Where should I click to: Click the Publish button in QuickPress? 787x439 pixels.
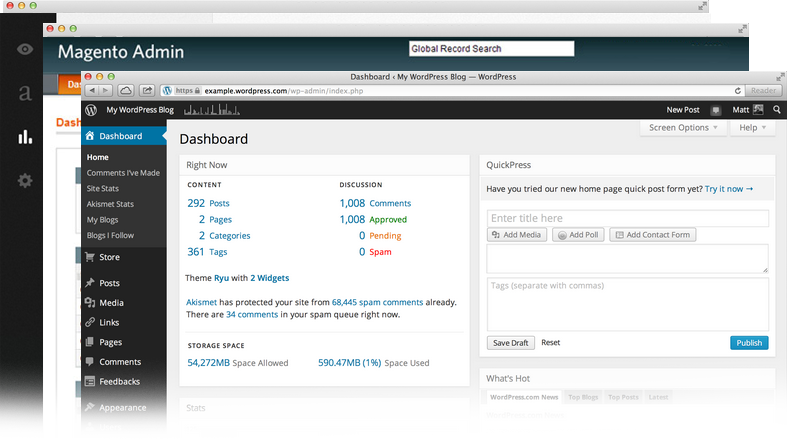pos(749,343)
